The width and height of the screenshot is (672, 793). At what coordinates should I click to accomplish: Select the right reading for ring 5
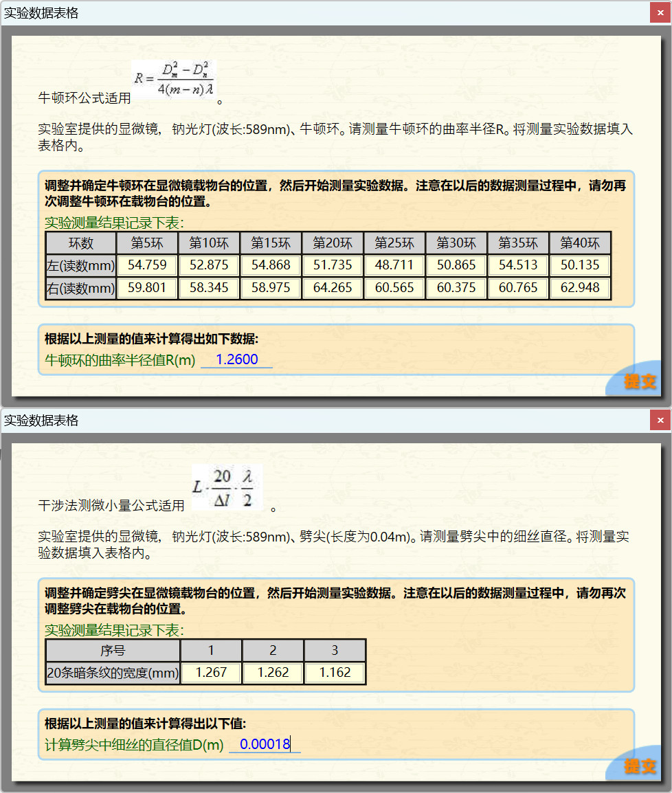coord(147,288)
